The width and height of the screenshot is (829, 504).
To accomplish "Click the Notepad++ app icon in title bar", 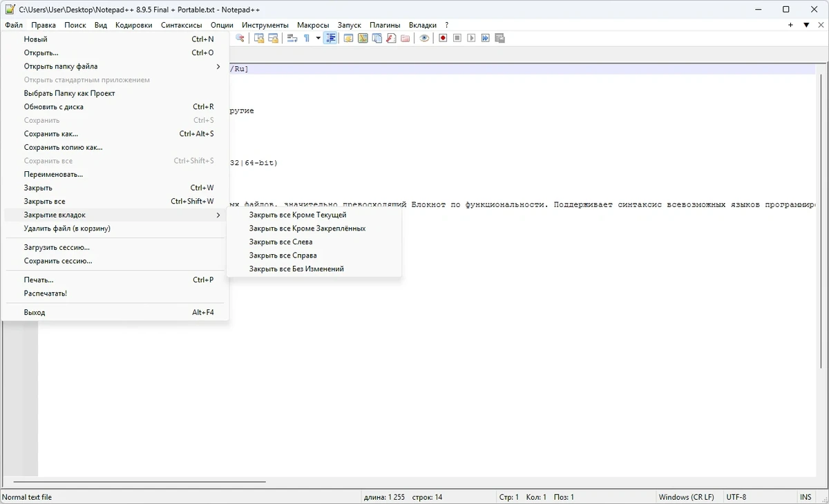I will click(x=10, y=9).
